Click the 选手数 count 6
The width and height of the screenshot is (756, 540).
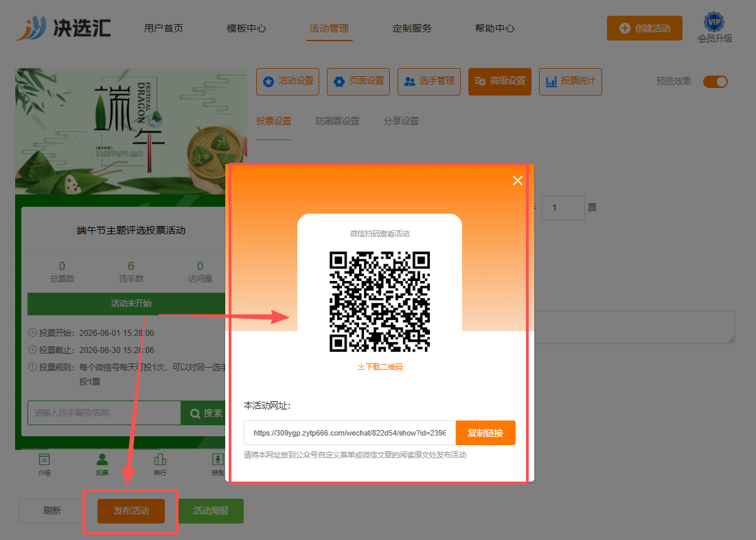[x=130, y=267]
